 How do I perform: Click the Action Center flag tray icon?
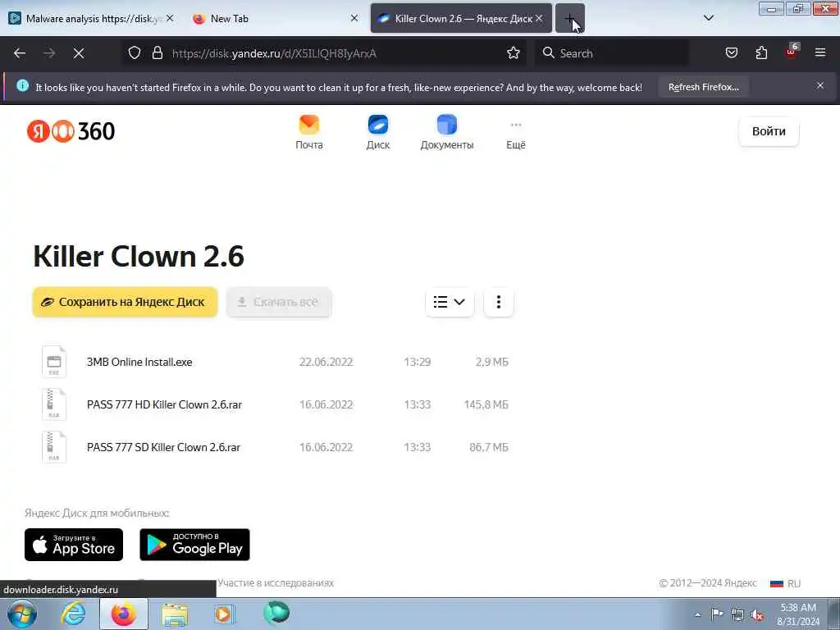[x=717, y=614]
